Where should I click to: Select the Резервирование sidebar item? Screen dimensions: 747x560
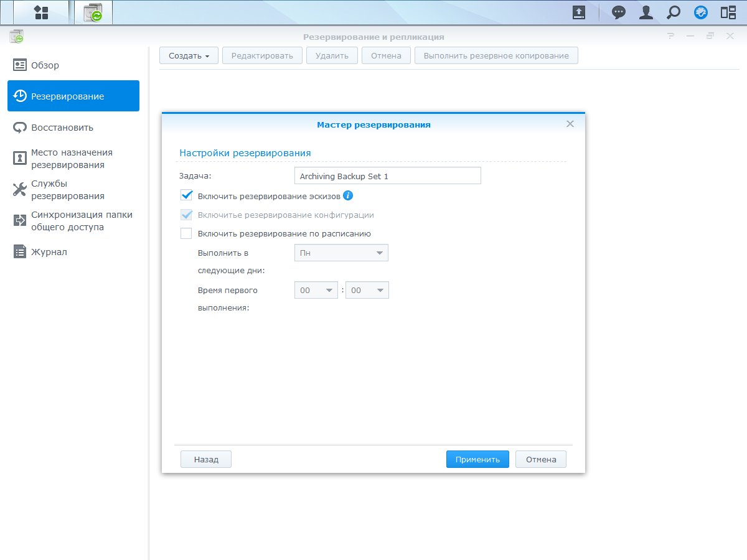click(x=73, y=96)
